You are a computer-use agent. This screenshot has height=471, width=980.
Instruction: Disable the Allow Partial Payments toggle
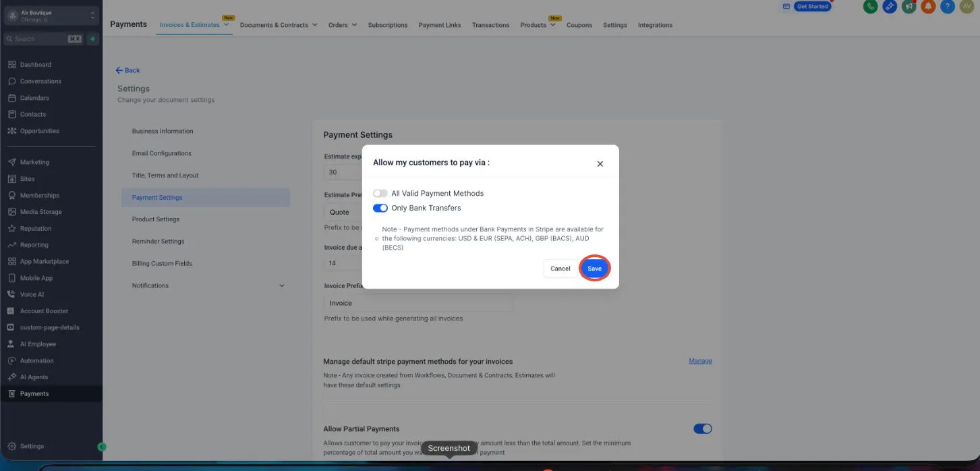point(703,429)
